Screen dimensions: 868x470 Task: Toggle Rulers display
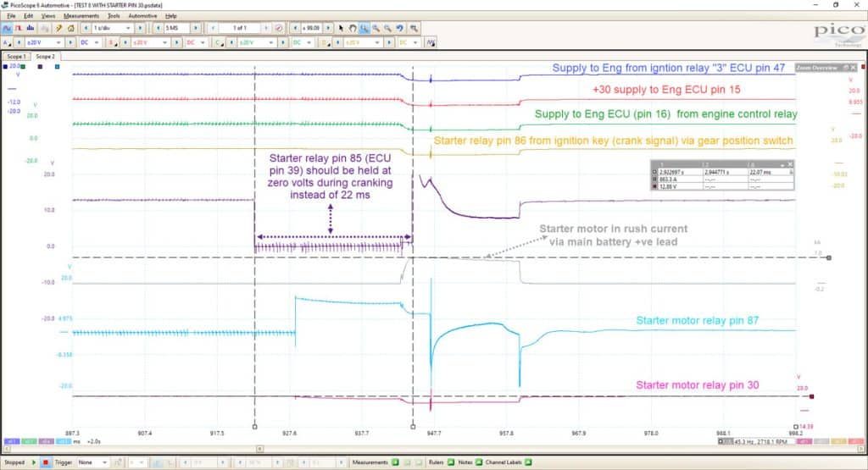pos(451,462)
